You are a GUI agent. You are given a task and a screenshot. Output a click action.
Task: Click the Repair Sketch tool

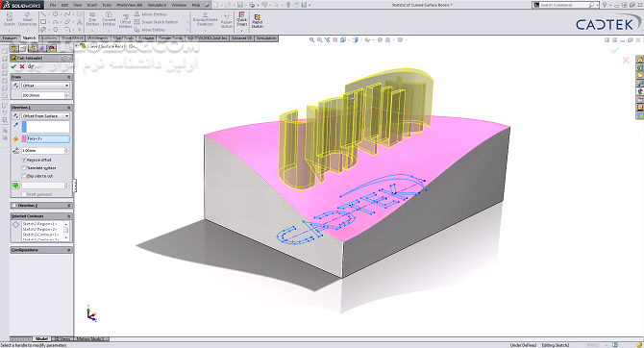coord(226,21)
